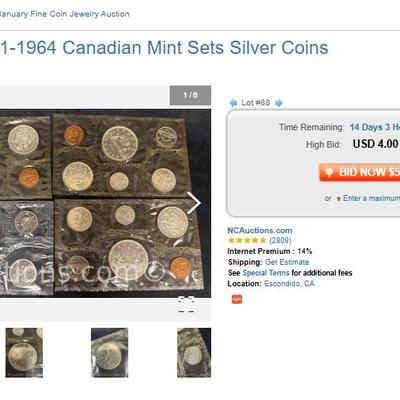The height and width of the screenshot is (400, 400).
Task: Select the third coin thumbnail
Action: point(194,353)
